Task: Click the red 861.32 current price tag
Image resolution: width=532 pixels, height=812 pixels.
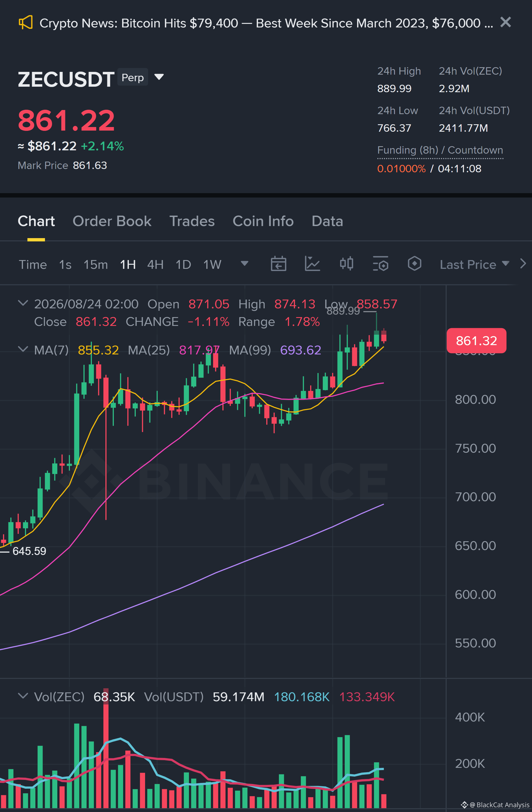Action: 476,340
